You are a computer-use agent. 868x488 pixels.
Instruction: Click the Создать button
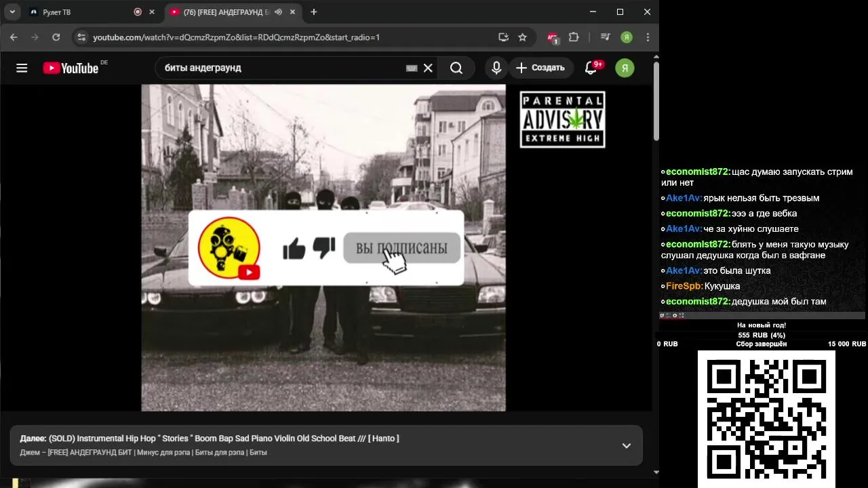(540, 68)
